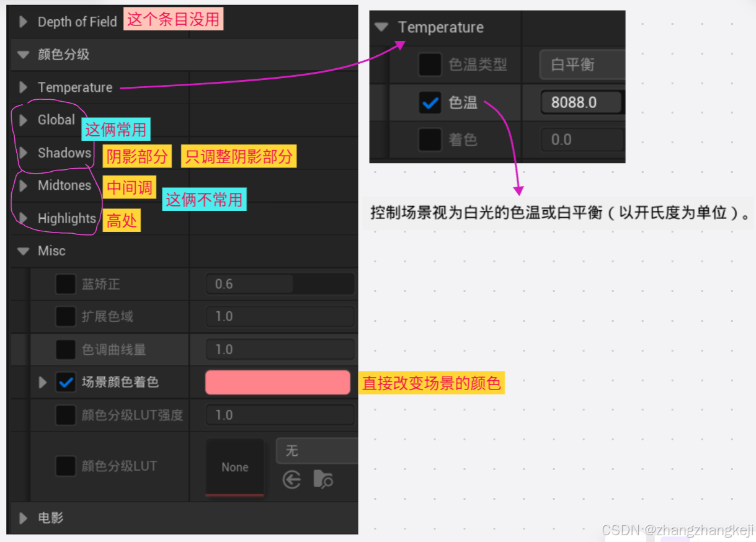Expand the 电影 section
This screenshot has height=542, width=756.
click(x=22, y=518)
